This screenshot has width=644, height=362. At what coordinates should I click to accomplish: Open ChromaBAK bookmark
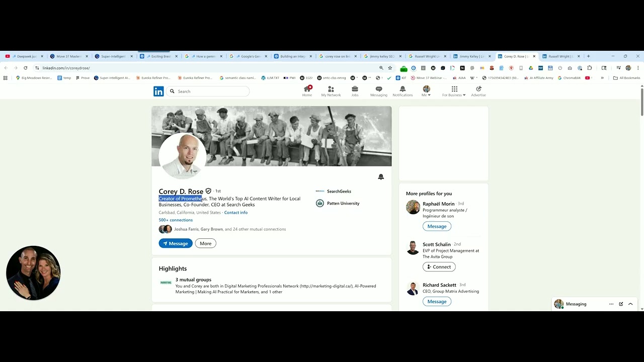[x=570, y=78]
